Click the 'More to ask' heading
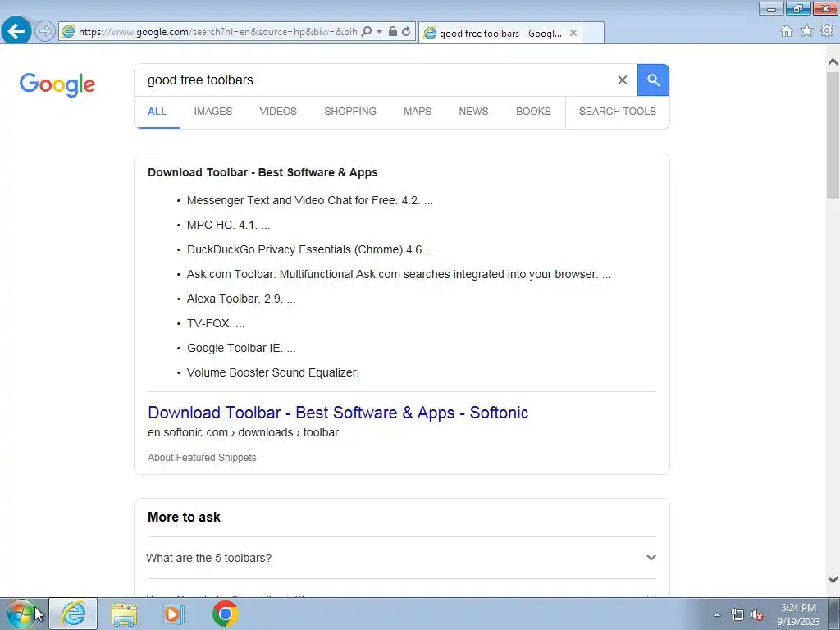Viewport: 840px width, 630px height. 184,517
